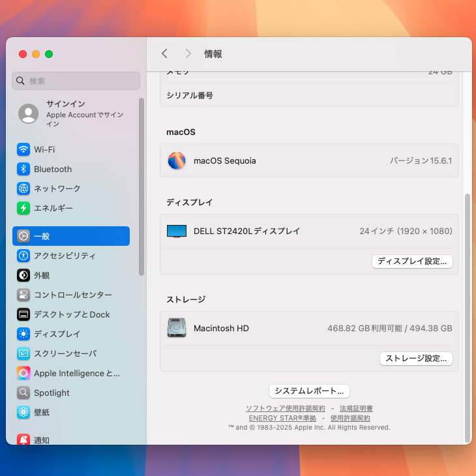Click Macintosh HD name text

coord(221,328)
